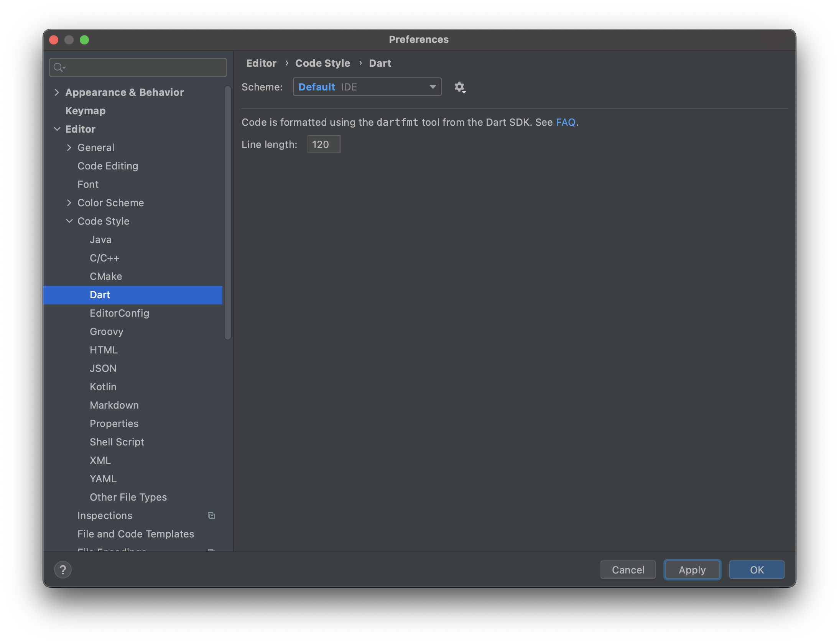Confirm with the OK button

tap(756, 570)
